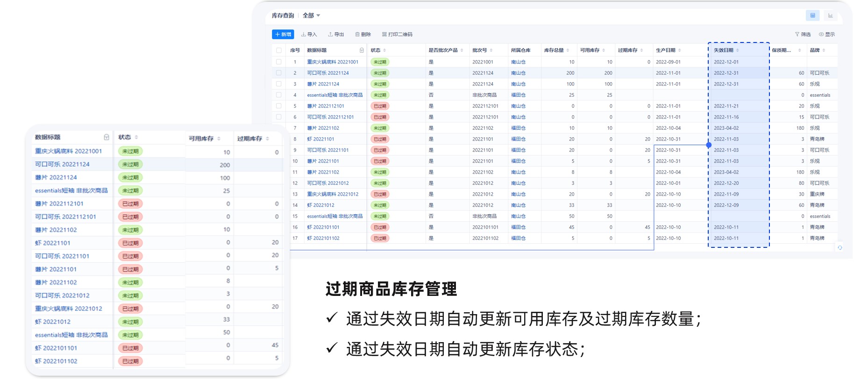Viewport: 868px width, 379px height.
Task: Open 虾 20221101 link in main table
Action: click(320, 139)
